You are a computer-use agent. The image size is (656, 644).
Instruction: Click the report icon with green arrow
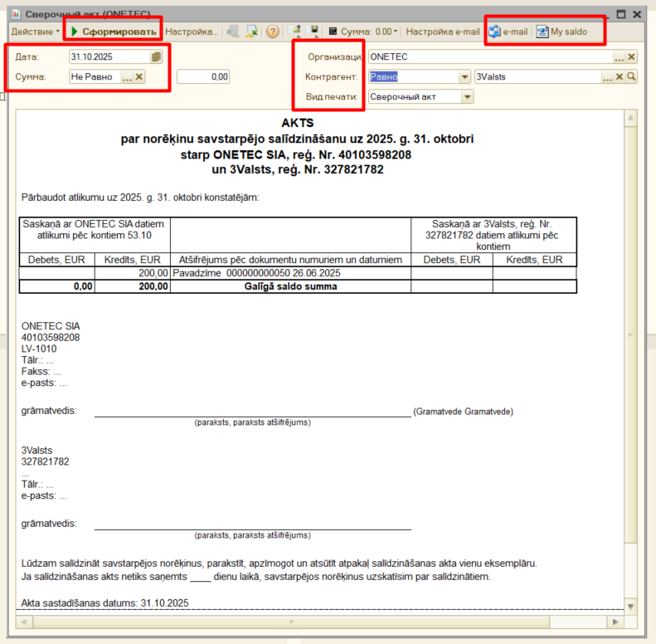click(251, 32)
